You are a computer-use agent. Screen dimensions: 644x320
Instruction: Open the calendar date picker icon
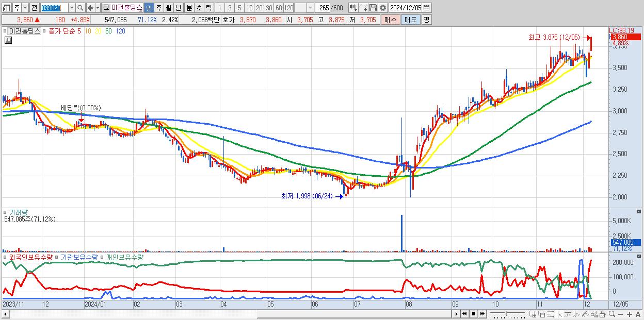427,8
